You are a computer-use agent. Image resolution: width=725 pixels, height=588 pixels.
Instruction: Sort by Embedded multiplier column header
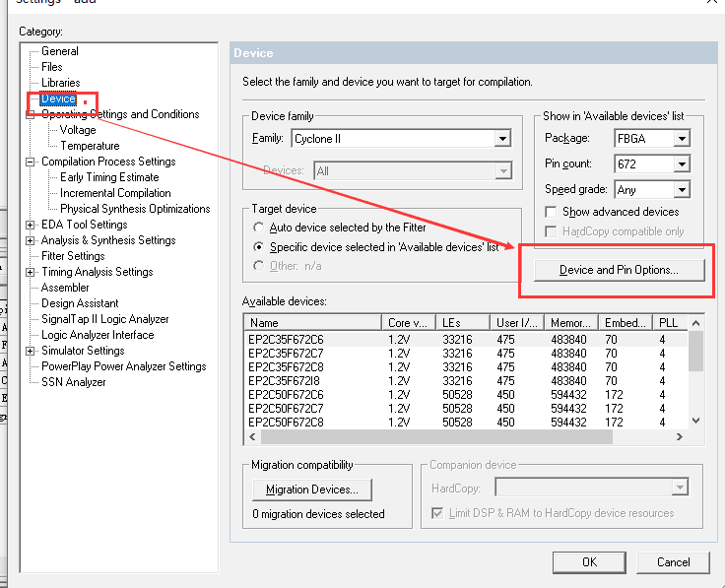tap(626, 323)
